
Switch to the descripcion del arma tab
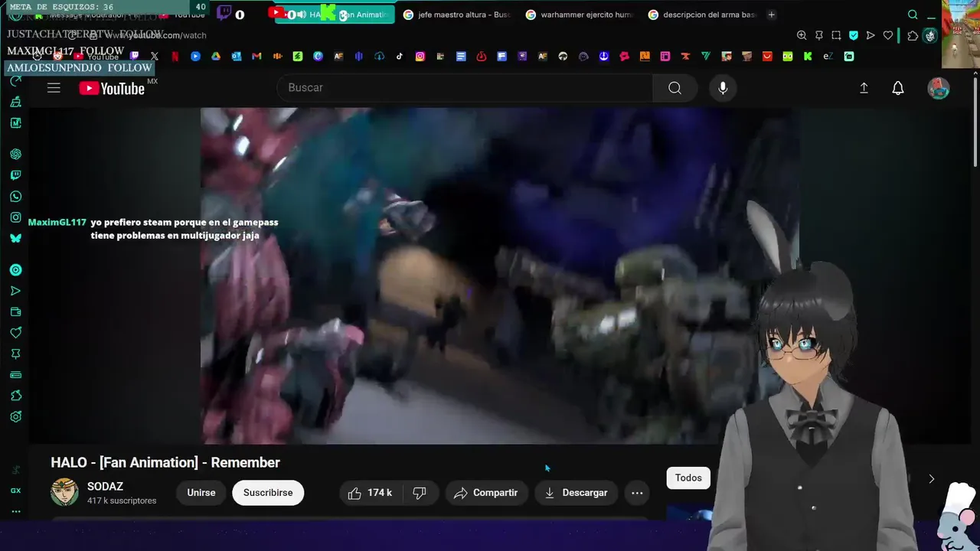702,15
